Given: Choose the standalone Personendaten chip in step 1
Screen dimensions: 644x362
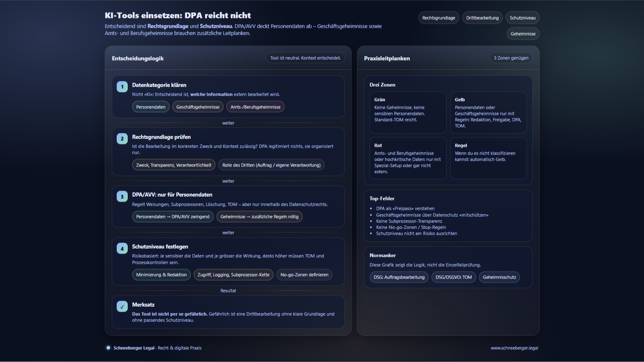Looking at the screenshot, I should tap(151, 107).
